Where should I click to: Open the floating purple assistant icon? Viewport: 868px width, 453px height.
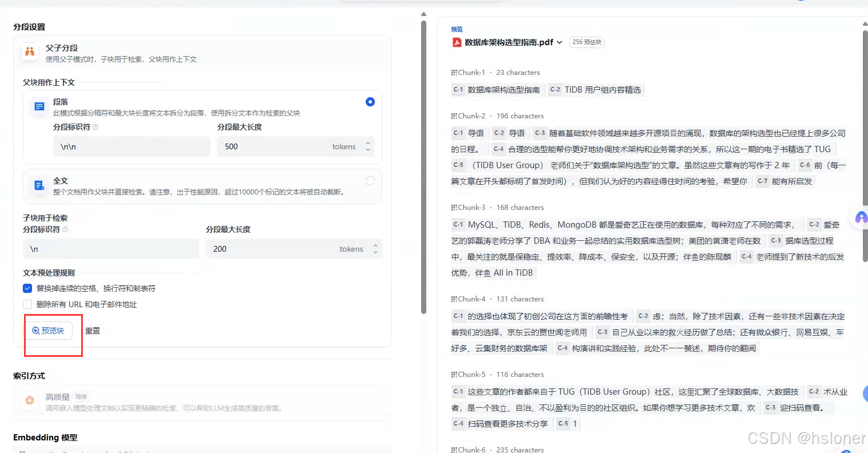(x=861, y=217)
